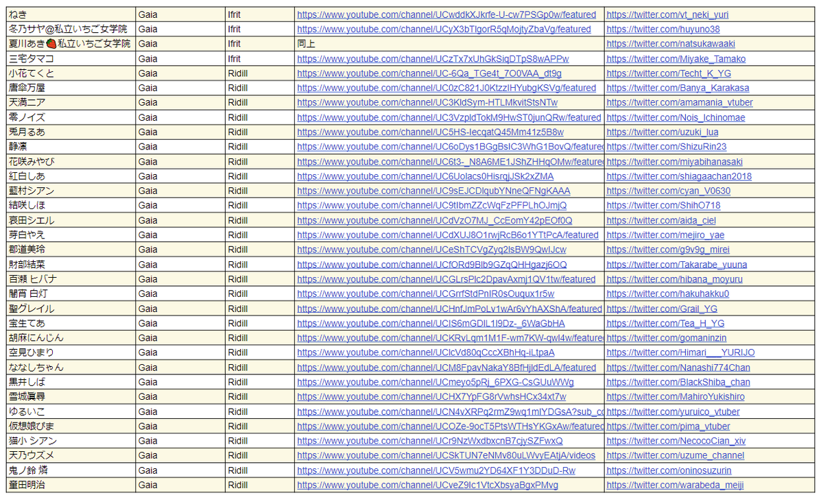
Task: Open the YouTube link in 天乃ウズメ row
Action: (446, 456)
